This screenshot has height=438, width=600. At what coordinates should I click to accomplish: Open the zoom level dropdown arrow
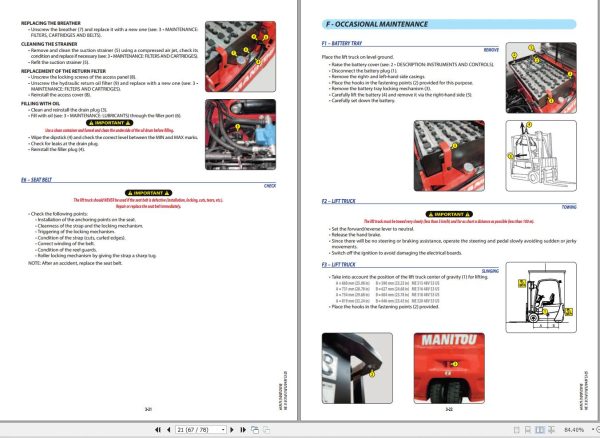(x=592, y=430)
